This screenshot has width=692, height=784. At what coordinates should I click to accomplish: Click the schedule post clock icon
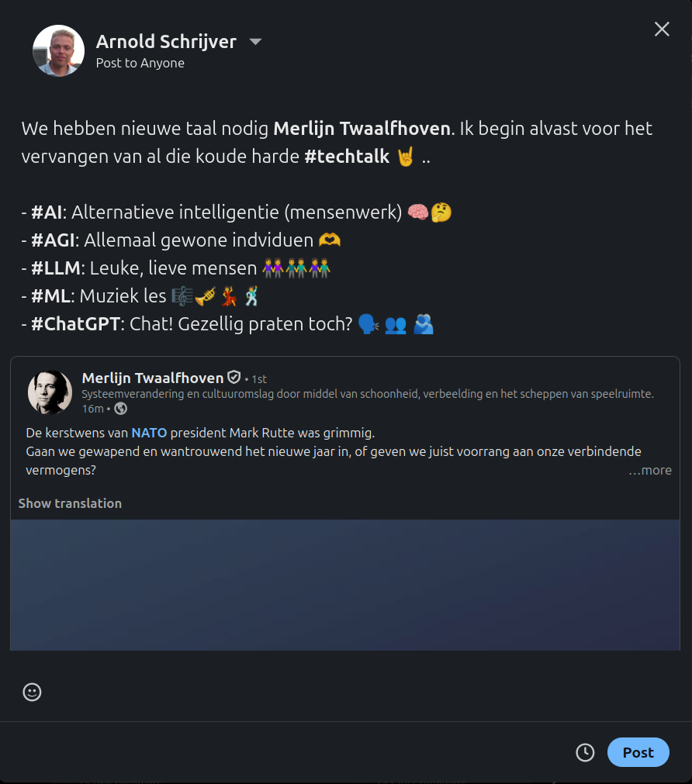tap(585, 752)
